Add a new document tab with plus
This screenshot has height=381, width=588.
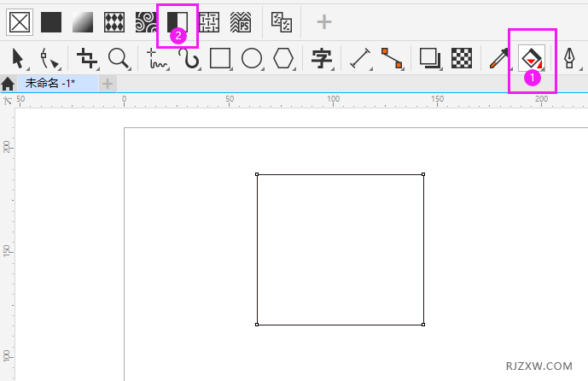(x=108, y=84)
